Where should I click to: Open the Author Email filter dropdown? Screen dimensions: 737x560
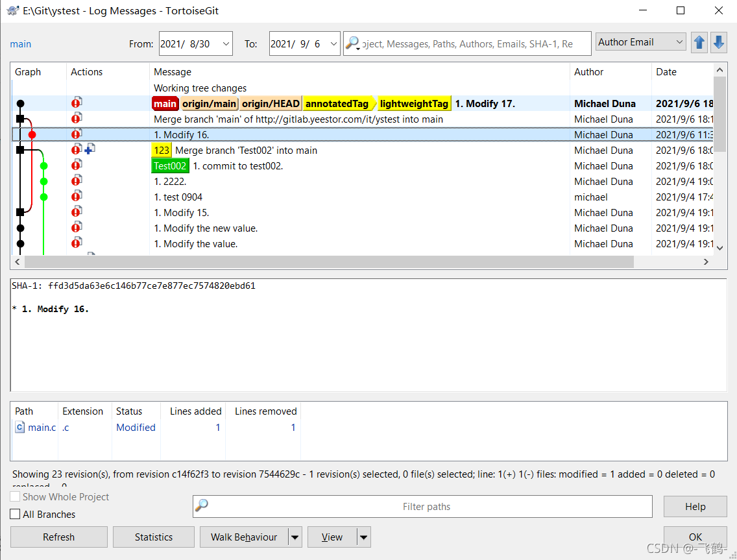tap(640, 42)
